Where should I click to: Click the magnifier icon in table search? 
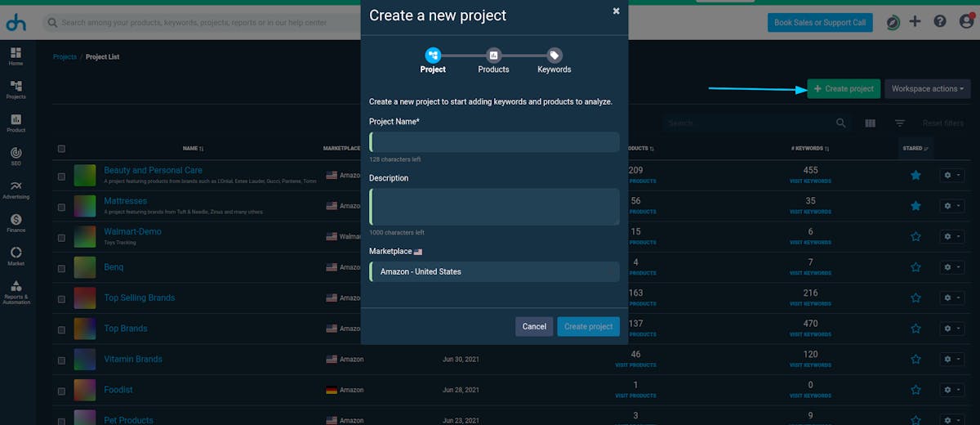(x=841, y=123)
